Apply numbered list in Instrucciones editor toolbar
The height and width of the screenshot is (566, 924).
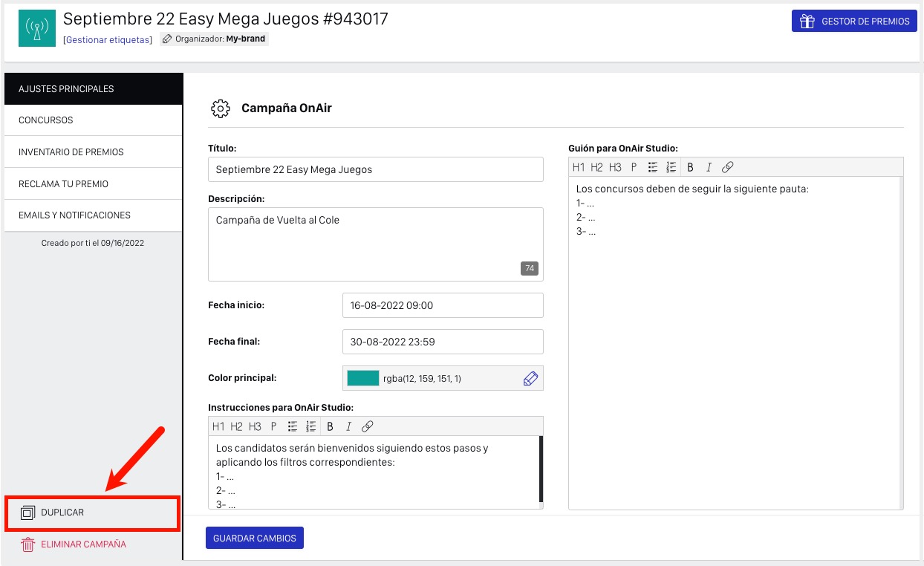click(x=311, y=426)
